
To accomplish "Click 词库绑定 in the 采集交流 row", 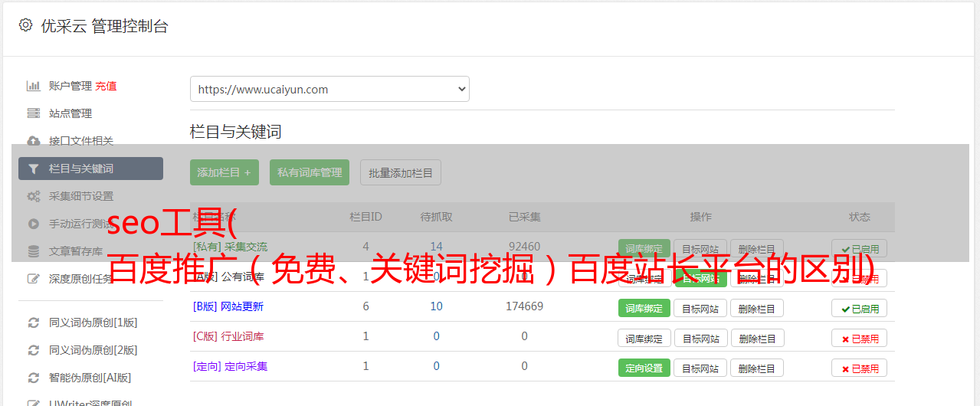I will [644, 249].
